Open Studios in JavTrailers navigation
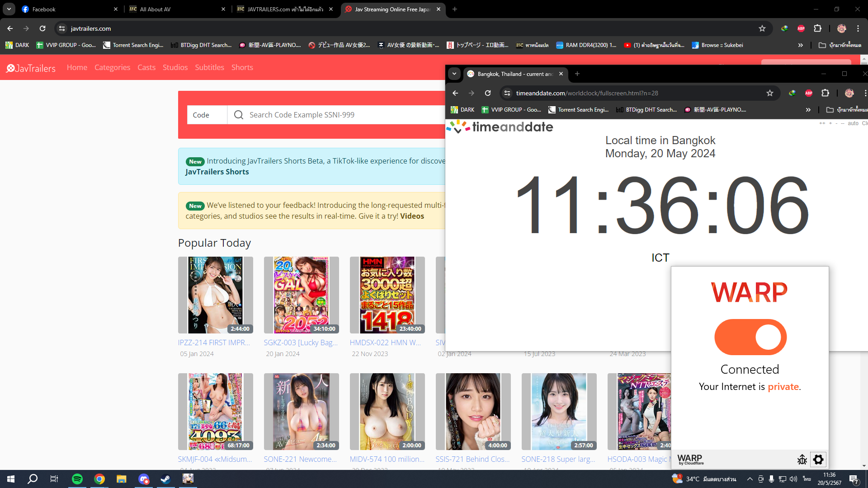The image size is (868, 488). [x=175, y=67]
